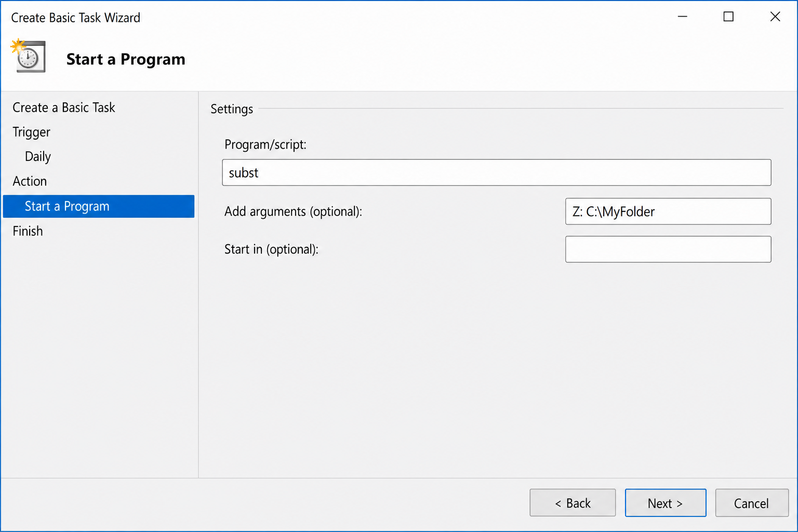
Task: Cancel the wizard
Action: coord(752,503)
